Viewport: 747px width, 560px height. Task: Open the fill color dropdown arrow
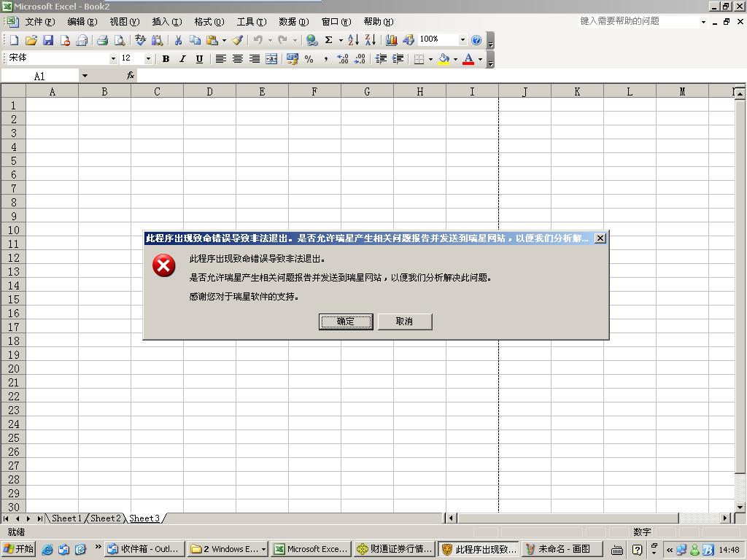pos(455,59)
